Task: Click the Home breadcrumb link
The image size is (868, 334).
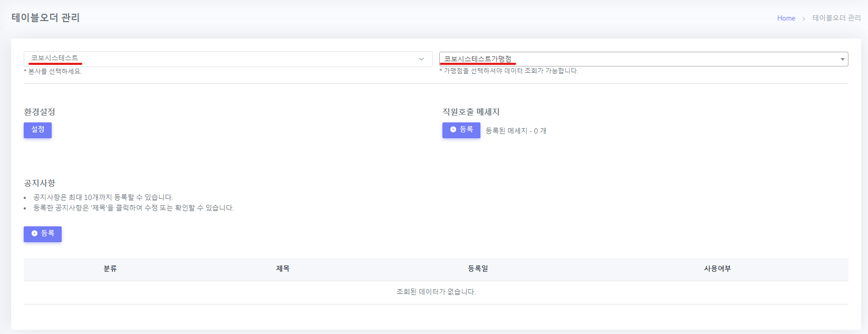Action: (x=786, y=18)
